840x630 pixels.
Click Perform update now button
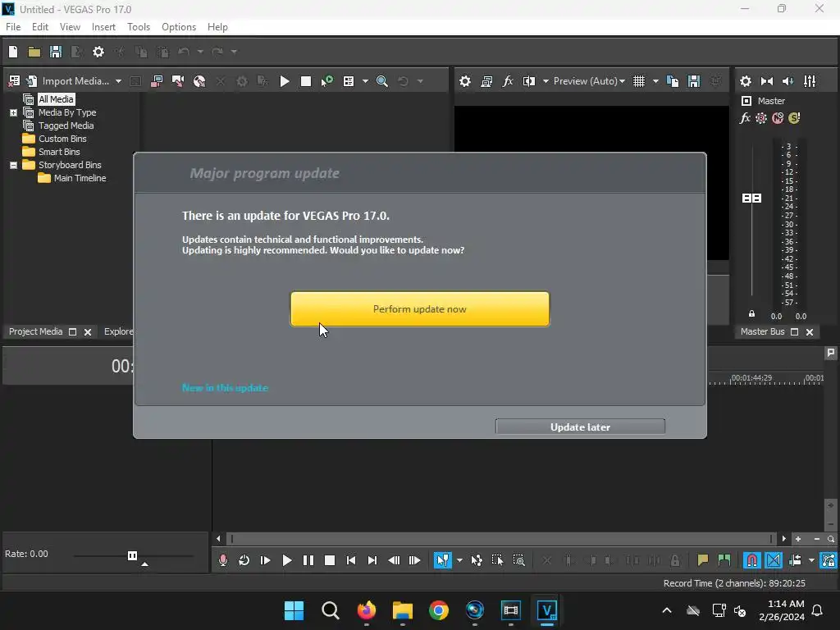tap(420, 309)
